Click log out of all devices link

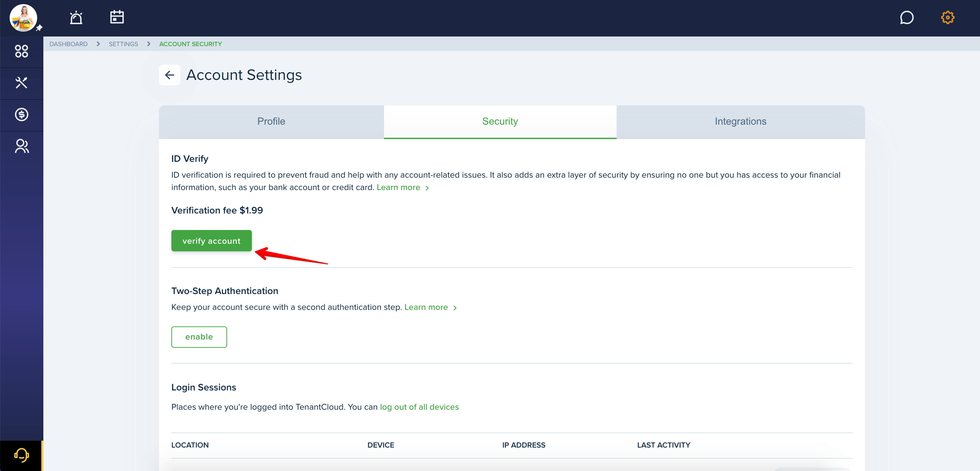click(x=419, y=407)
